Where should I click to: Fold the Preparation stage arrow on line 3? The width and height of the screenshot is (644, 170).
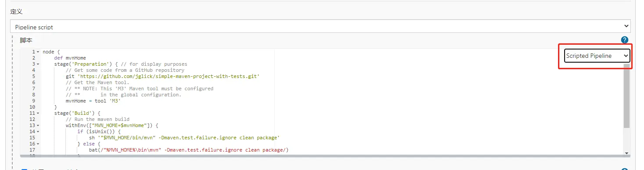tap(38, 64)
